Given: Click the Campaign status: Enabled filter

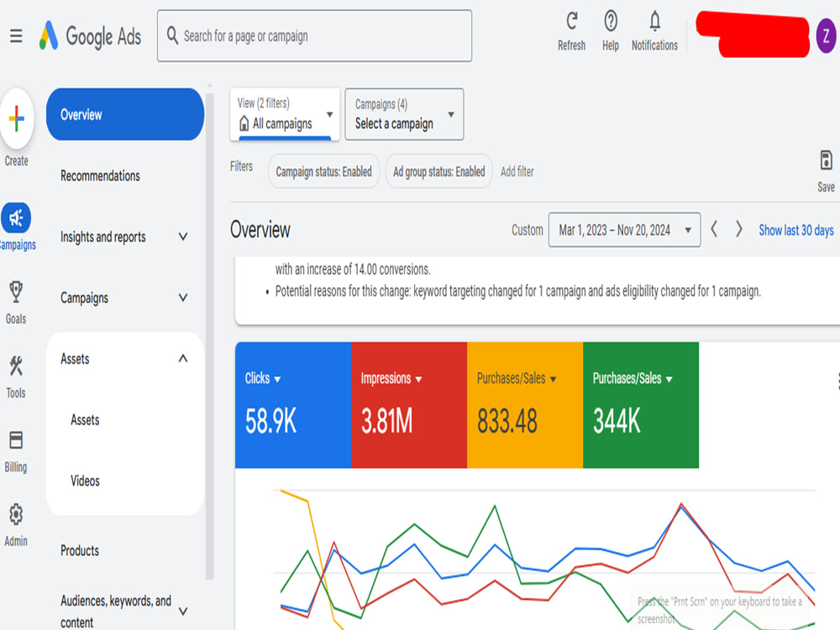Looking at the screenshot, I should [323, 171].
